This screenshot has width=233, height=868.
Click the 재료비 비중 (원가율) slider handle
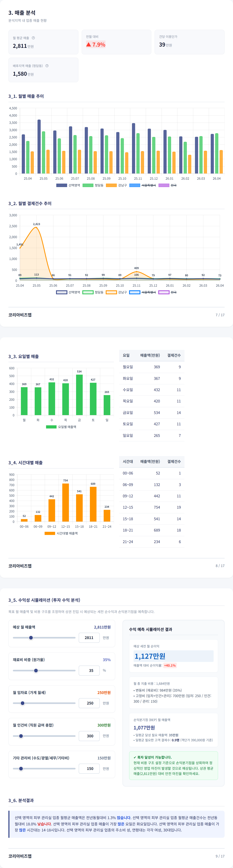tap(36, 671)
